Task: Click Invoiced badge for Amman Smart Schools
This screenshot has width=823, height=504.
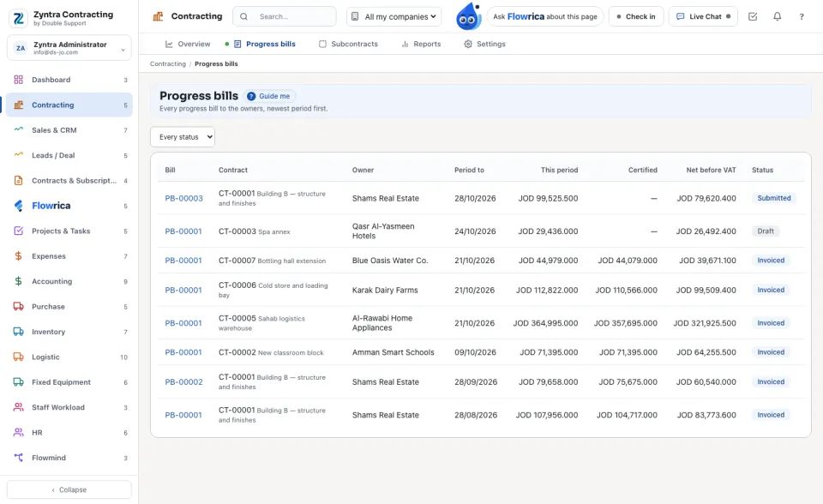Action: point(771,352)
